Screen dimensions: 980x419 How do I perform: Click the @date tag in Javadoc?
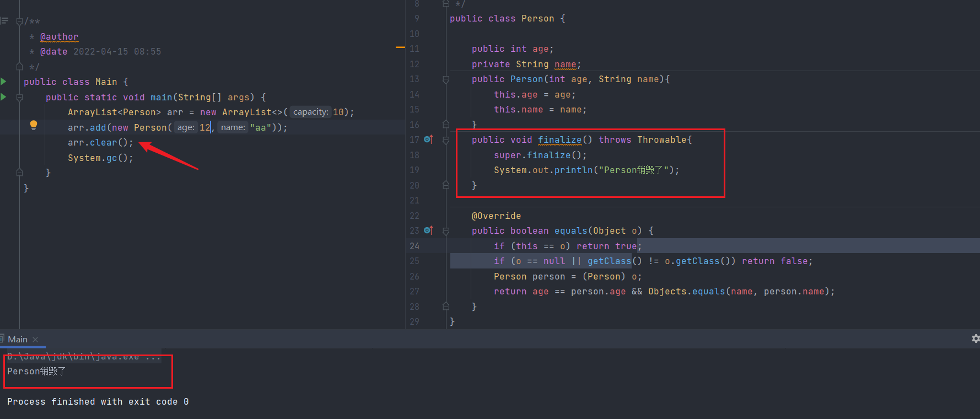54,52
